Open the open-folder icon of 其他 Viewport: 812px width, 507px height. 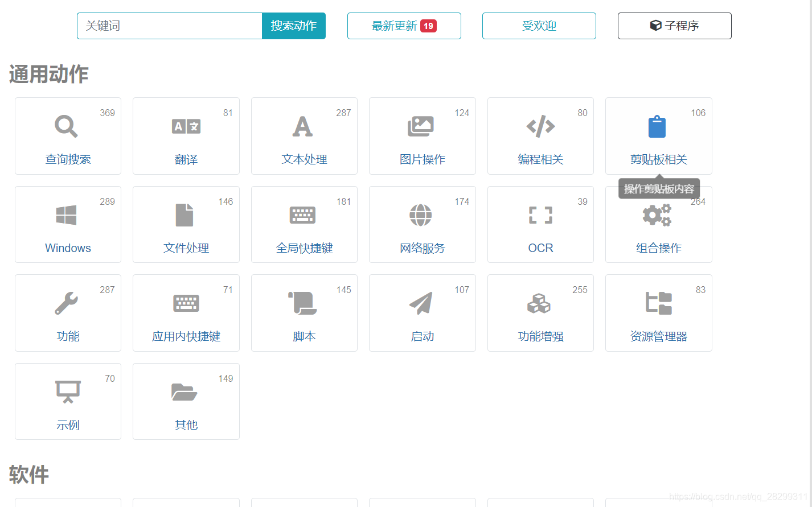184,392
